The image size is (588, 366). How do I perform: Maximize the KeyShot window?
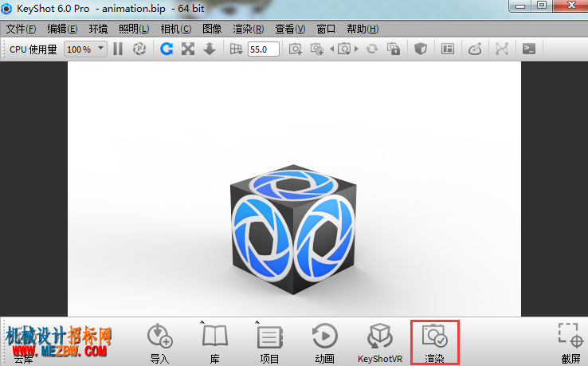[x=542, y=6]
